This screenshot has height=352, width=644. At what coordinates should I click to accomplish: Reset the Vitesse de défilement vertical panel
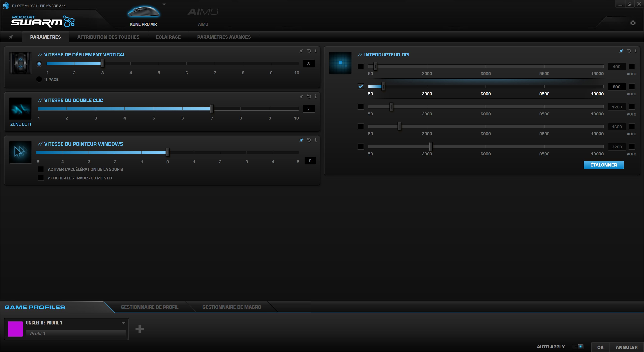point(309,51)
